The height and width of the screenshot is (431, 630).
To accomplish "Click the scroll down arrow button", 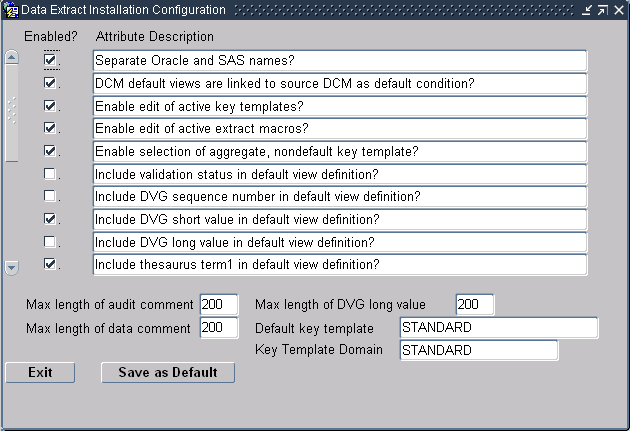I will (x=12, y=268).
